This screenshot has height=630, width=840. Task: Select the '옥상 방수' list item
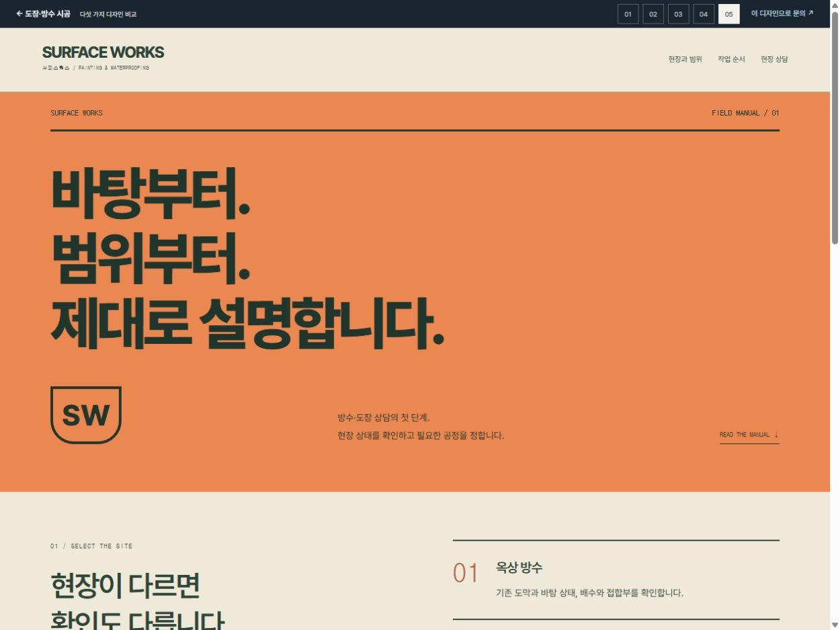pos(616,580)
